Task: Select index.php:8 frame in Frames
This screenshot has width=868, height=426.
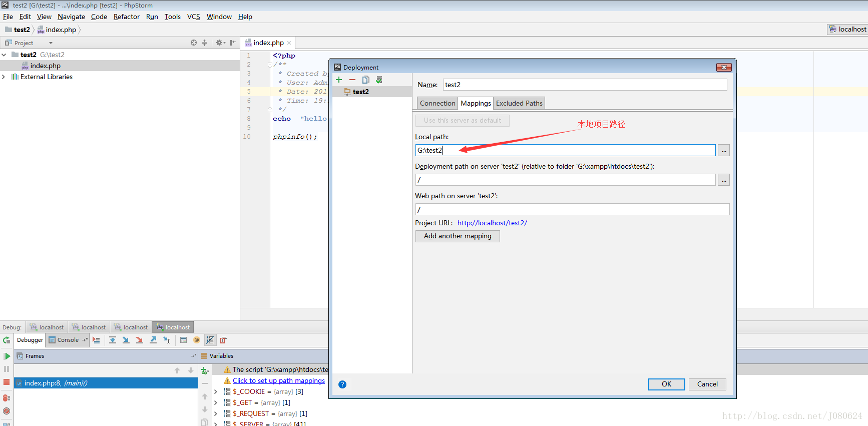Action: (x=106, y=383)
